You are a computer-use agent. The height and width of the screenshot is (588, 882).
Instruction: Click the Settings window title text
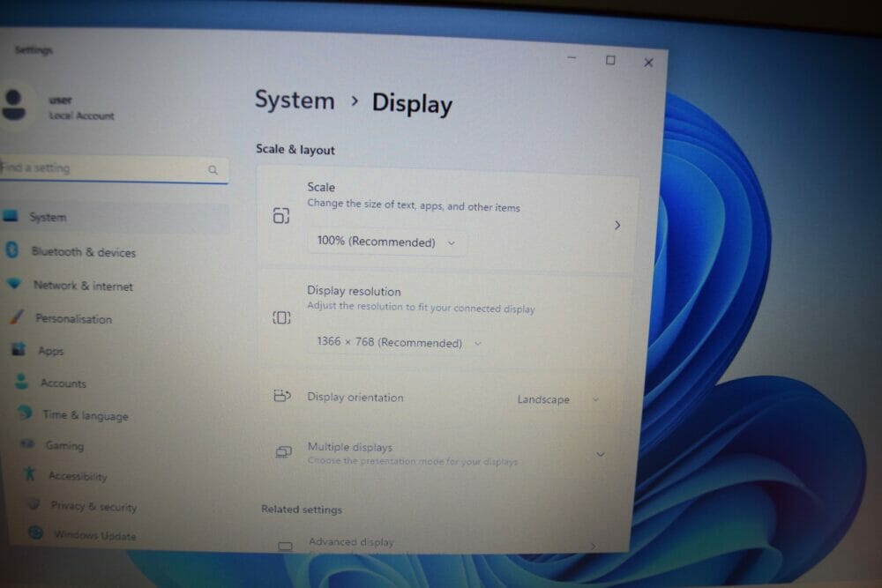point(34,50)
